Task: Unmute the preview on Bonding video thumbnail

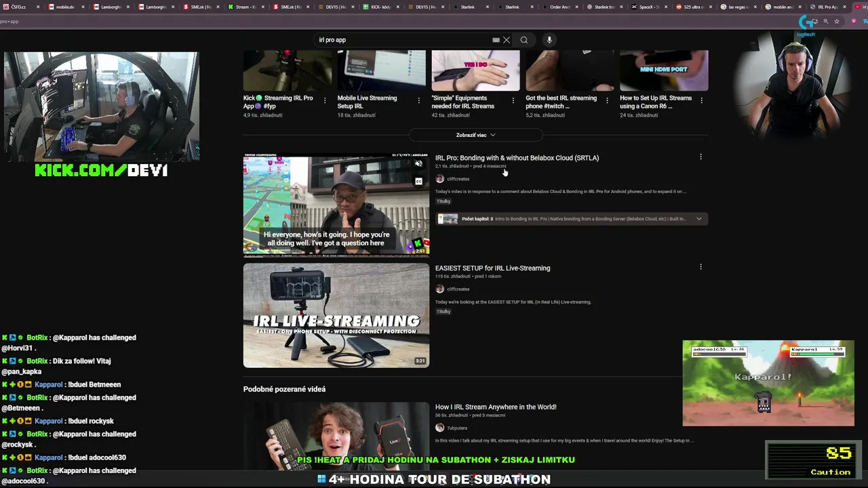Action: pyautogui.click(x=418, y=164)
